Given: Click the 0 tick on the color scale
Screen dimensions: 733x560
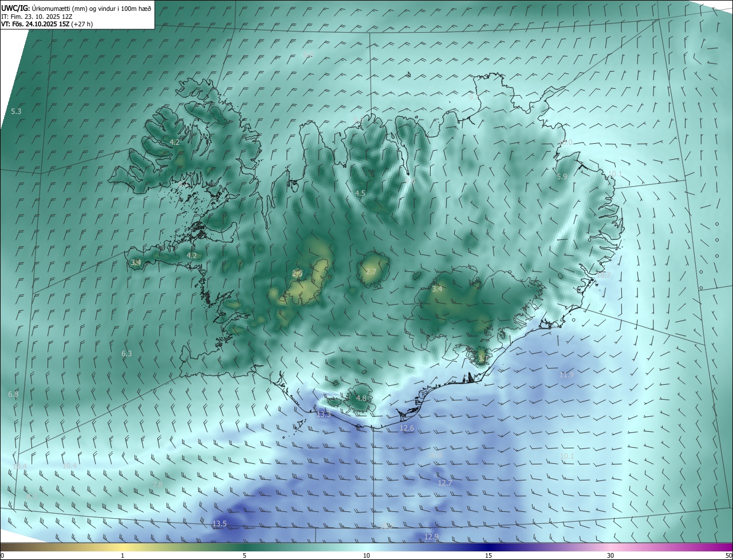Looking at the screenshot, I should [2, 555].
